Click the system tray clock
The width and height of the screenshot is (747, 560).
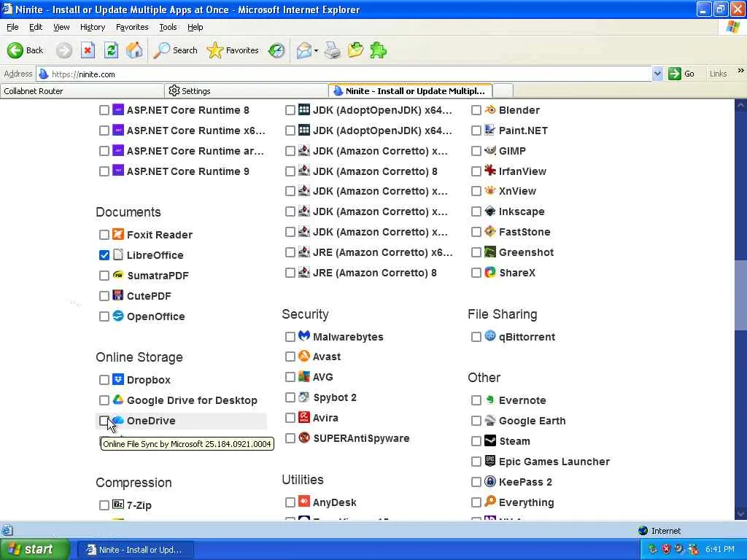tap(720, 549)
